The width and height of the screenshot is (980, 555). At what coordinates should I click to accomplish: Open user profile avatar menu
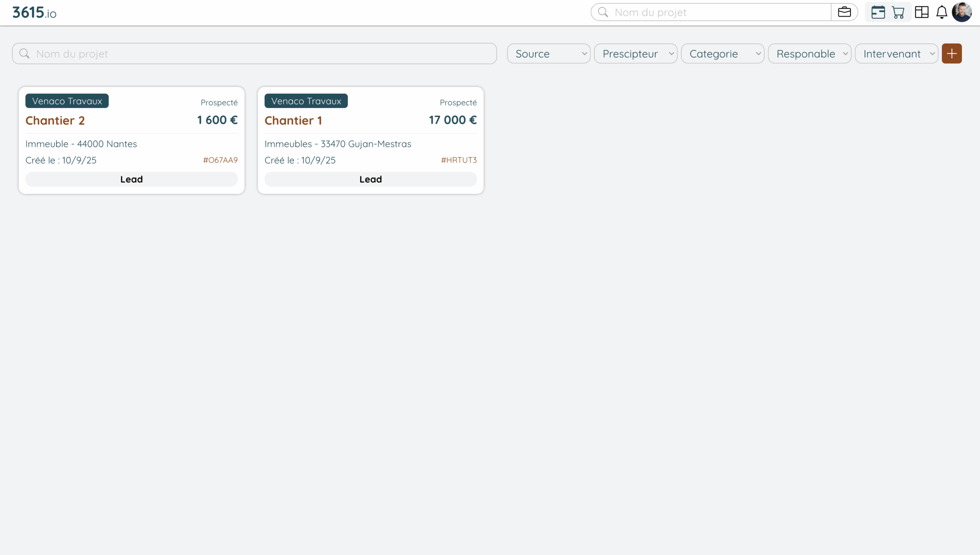click(962, 12)
